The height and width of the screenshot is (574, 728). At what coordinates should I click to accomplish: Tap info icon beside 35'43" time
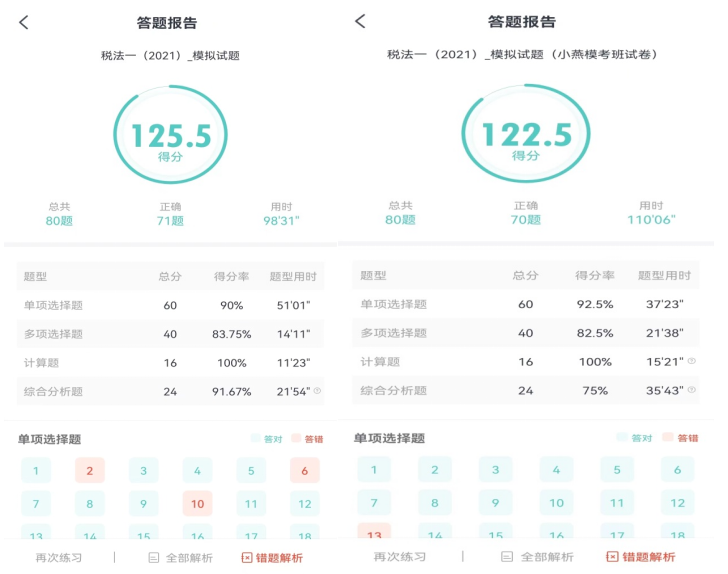coord(691,390)
